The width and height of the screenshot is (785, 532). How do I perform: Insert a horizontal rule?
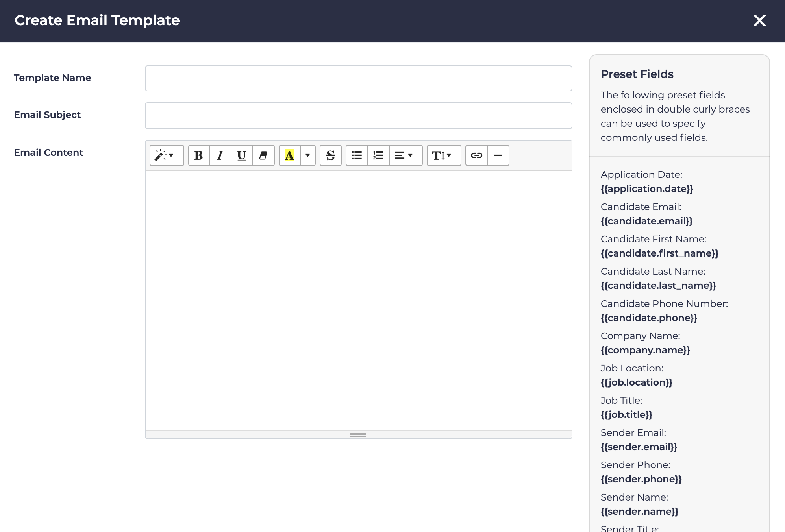click(x=498, y=155)
